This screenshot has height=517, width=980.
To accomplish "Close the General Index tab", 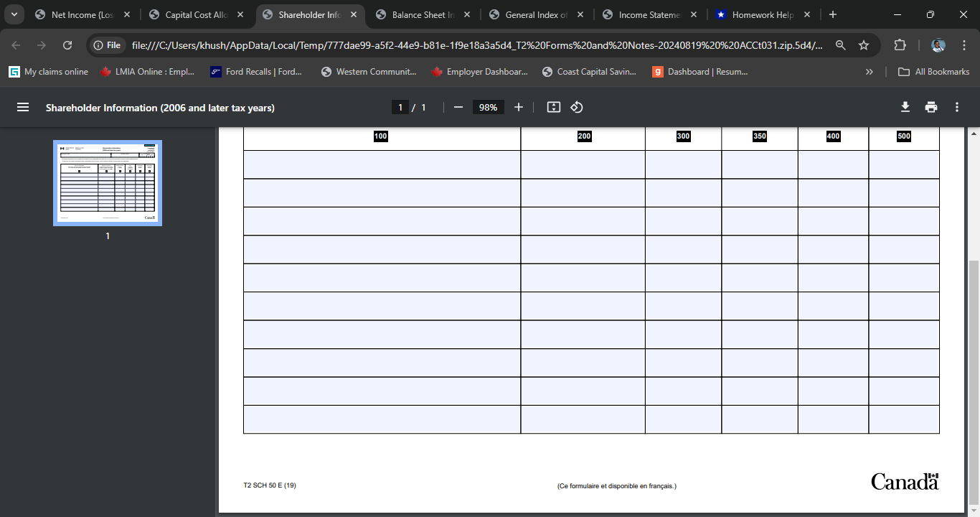I will click(580, 14).
